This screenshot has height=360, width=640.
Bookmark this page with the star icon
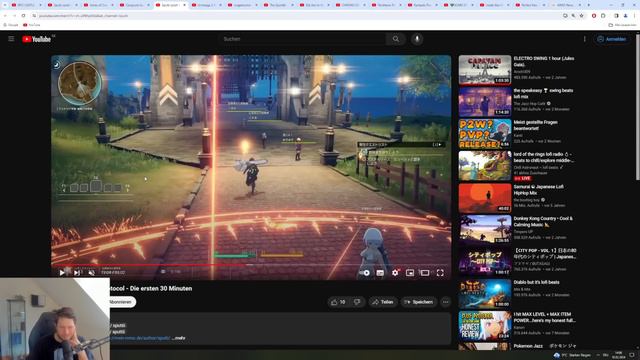pos(582,16)
